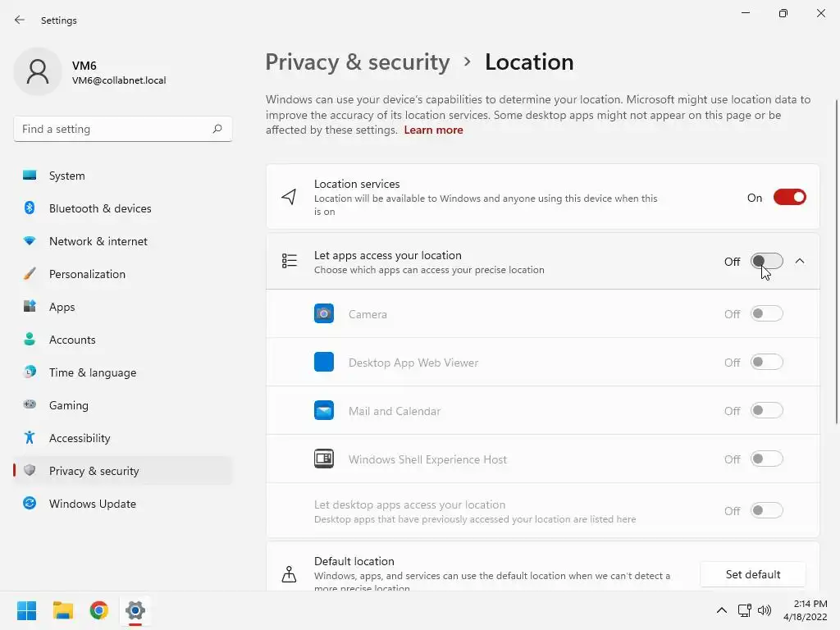Click the volume icon in system tray
840x630 pixels.
(x=765, y=610)
